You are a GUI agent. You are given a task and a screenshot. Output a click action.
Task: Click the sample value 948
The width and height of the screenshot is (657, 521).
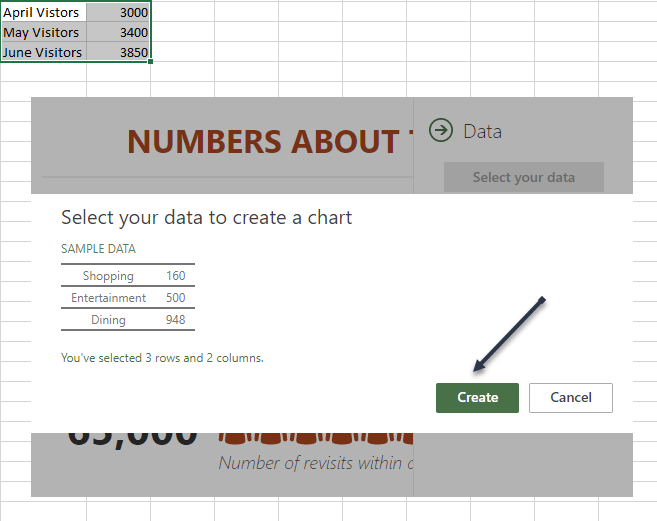click(176, 320)
